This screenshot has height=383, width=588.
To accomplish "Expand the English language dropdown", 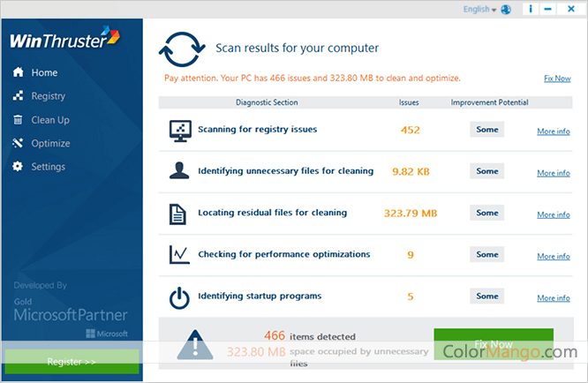I will 479,10.
